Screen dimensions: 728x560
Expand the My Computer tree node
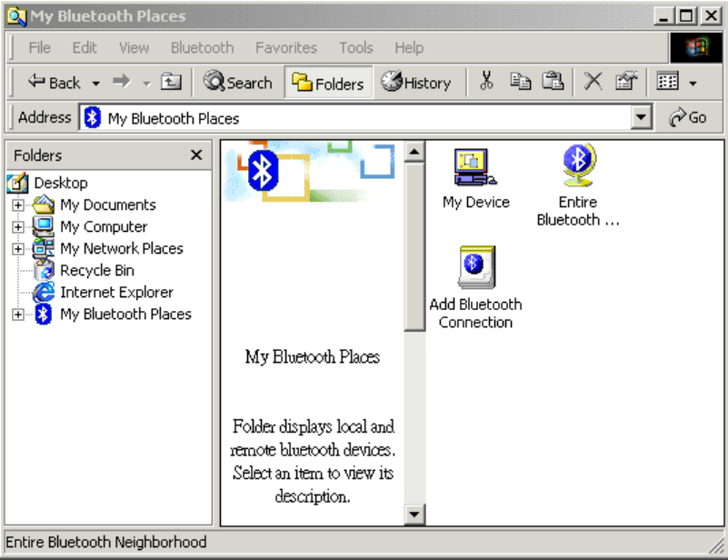17,226
